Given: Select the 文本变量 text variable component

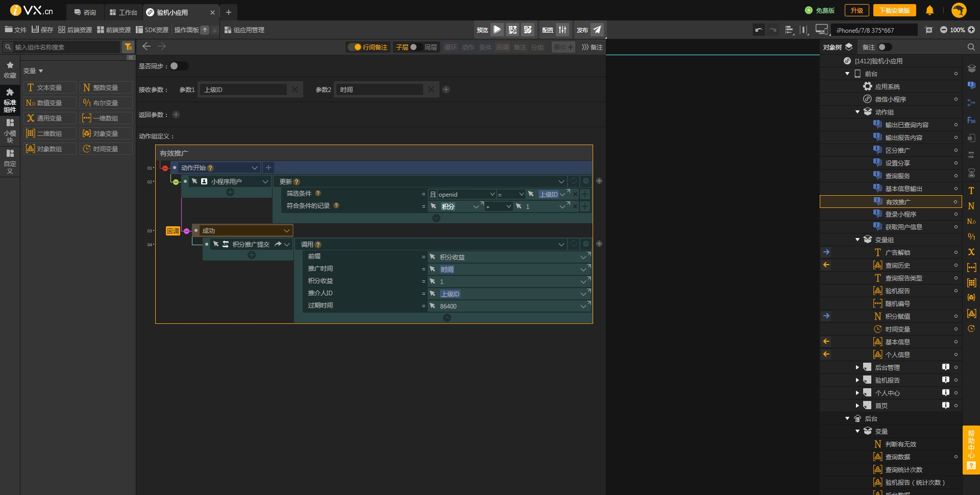Looking at the screenshot, I should (x=50, y=87).
